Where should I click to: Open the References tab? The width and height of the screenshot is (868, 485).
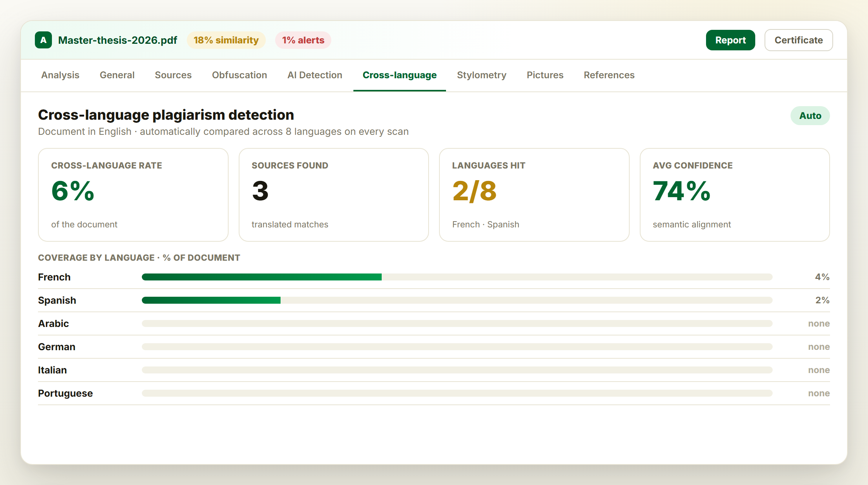609,75
